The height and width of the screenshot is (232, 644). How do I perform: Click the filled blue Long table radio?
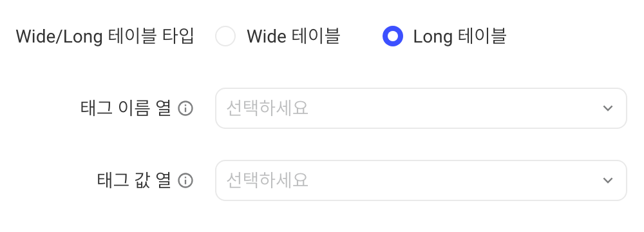[x=393, y=36]
